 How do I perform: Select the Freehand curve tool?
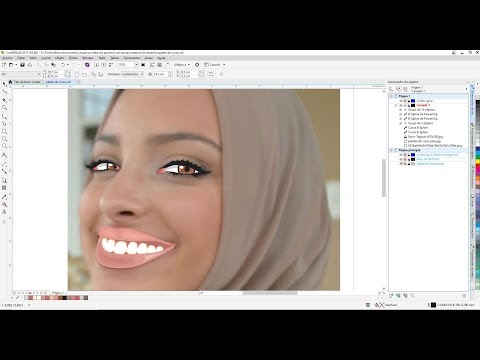point(4,116)
